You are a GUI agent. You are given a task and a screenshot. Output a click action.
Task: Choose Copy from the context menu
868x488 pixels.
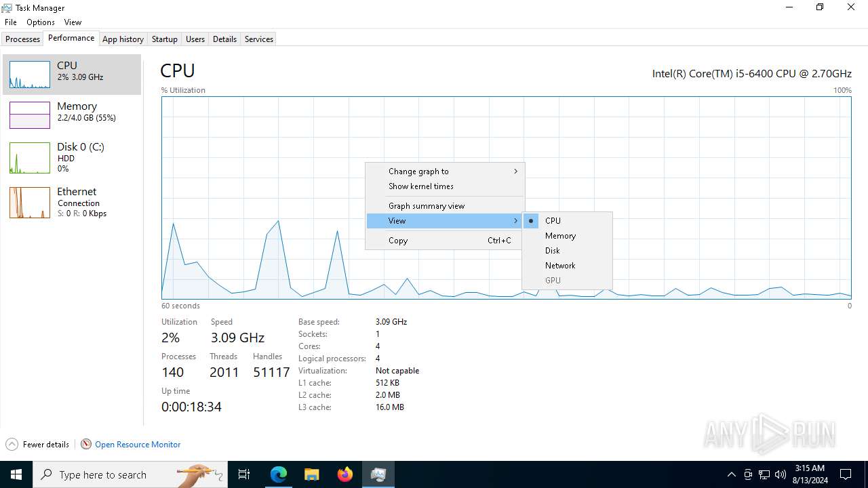pyautogui.click(x=445, y=241)
